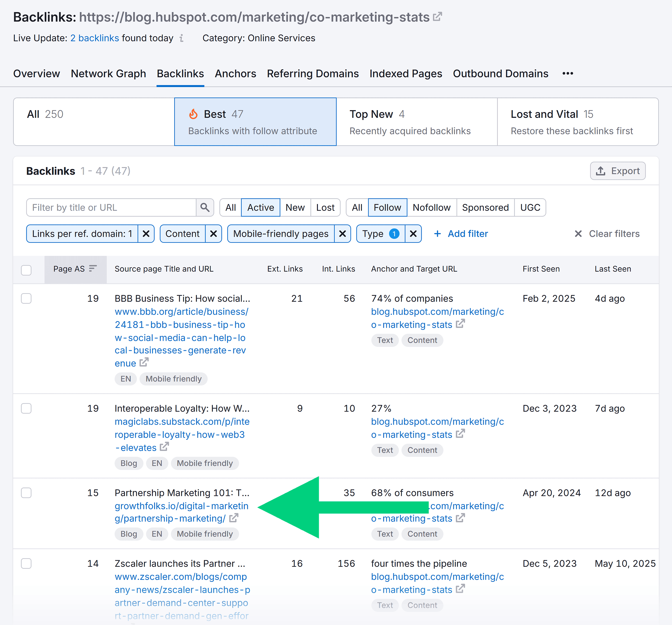Select the Follow link-type toggle
Image resolution: width=672 pixels, height=625 pixels.
click(387, 207)
